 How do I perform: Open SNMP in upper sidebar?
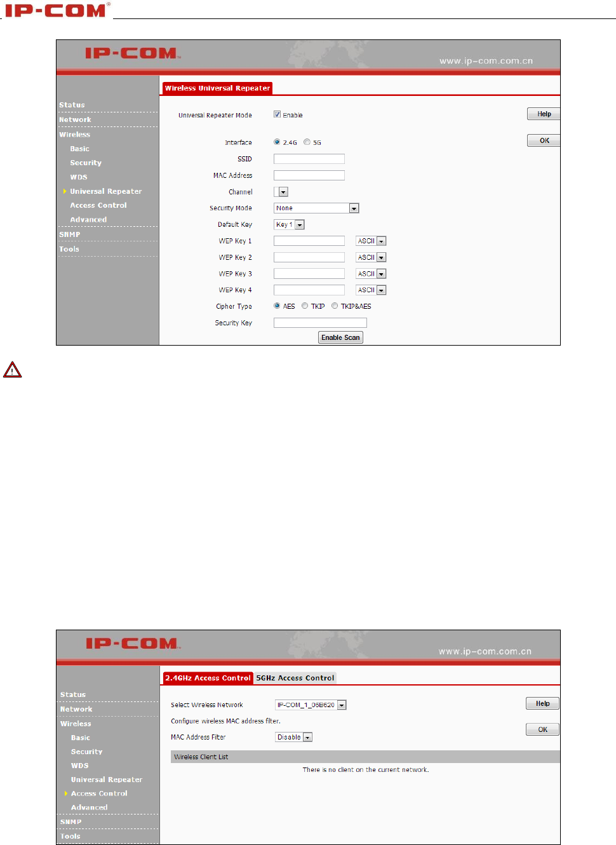(x=70, y=234)
